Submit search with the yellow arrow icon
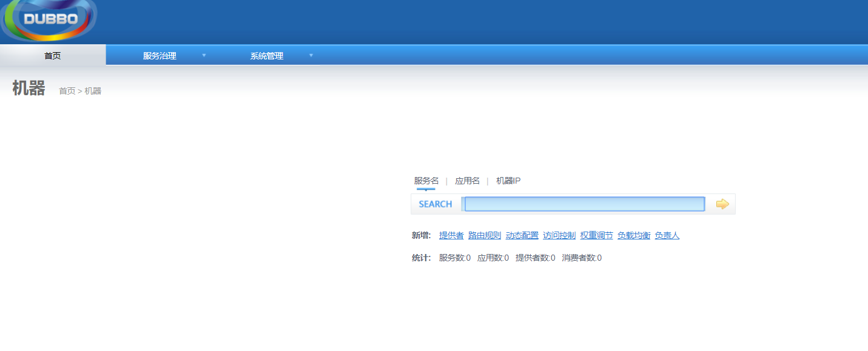This screenshot has height=351, width=868. coord(722,204)
